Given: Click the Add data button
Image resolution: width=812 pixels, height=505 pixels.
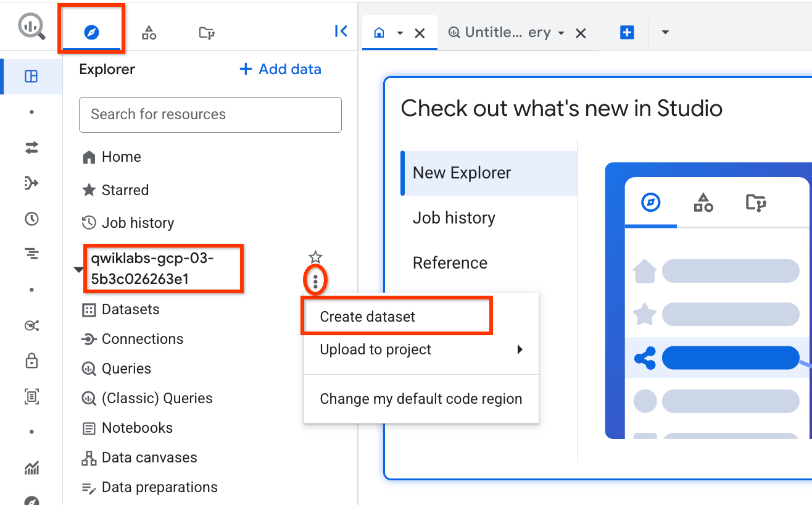Looking at the screenshot, I should 280,69.
